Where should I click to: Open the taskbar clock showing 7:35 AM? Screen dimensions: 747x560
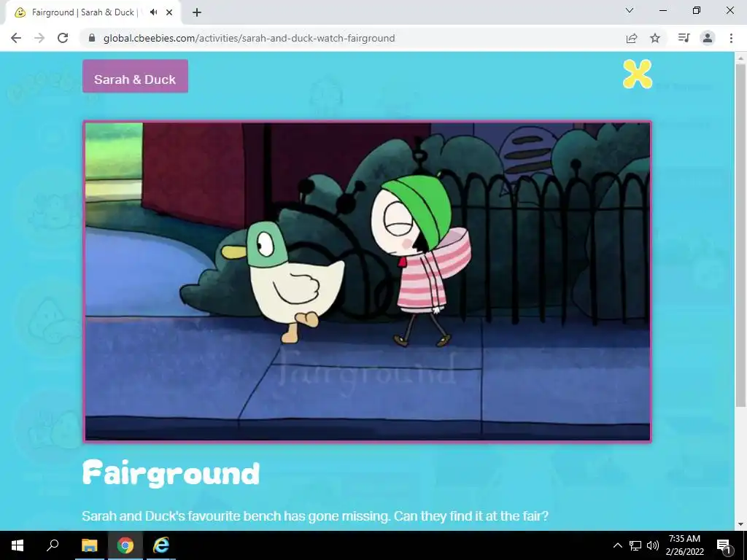[x=684, y=545]
